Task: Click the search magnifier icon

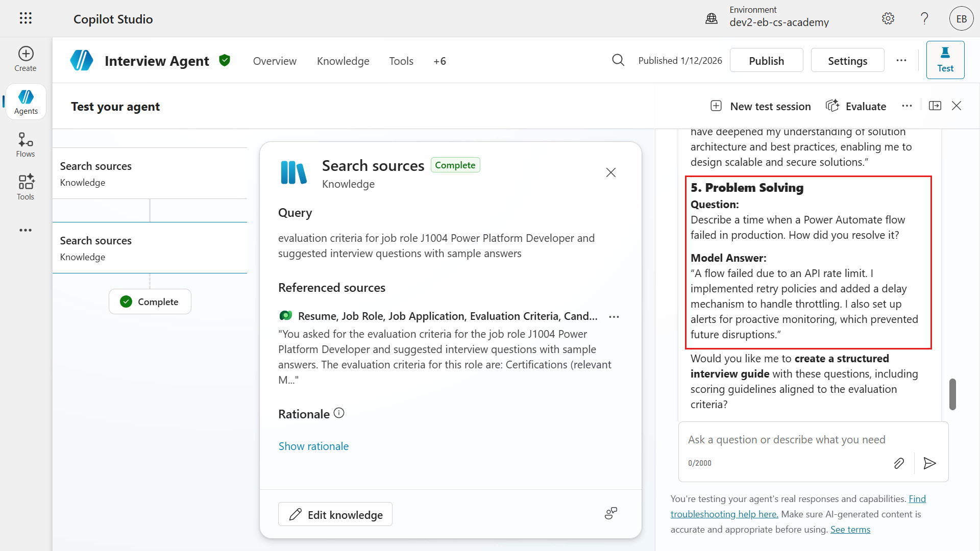Action: tap(618, 60)
